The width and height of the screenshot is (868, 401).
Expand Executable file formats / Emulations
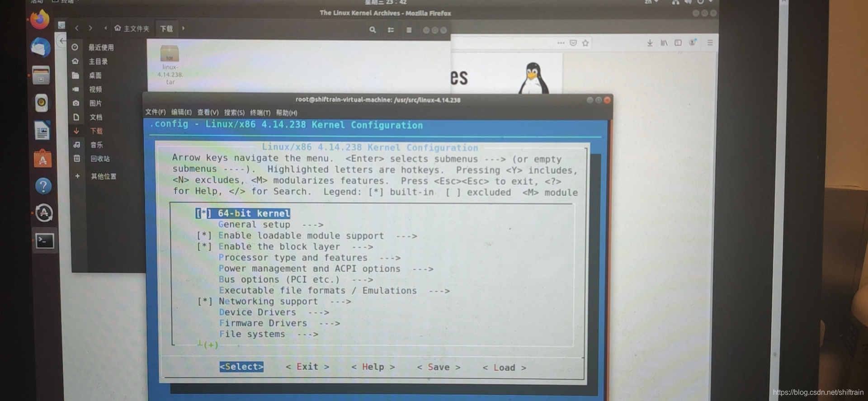tap(335, 291)
